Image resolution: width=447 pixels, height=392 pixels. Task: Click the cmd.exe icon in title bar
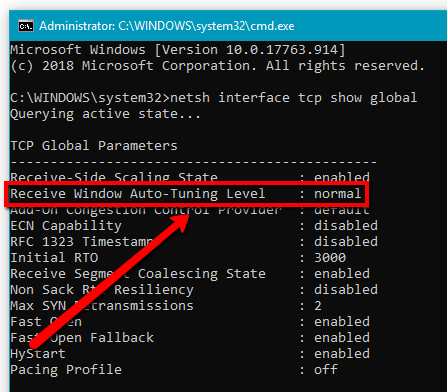(26, 26)
